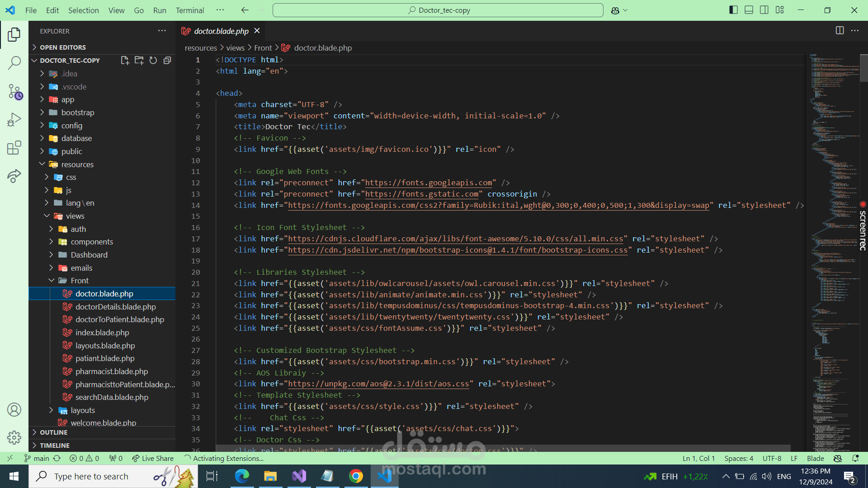
Task: Collapse the Front folder
Action: pos(80,281)
